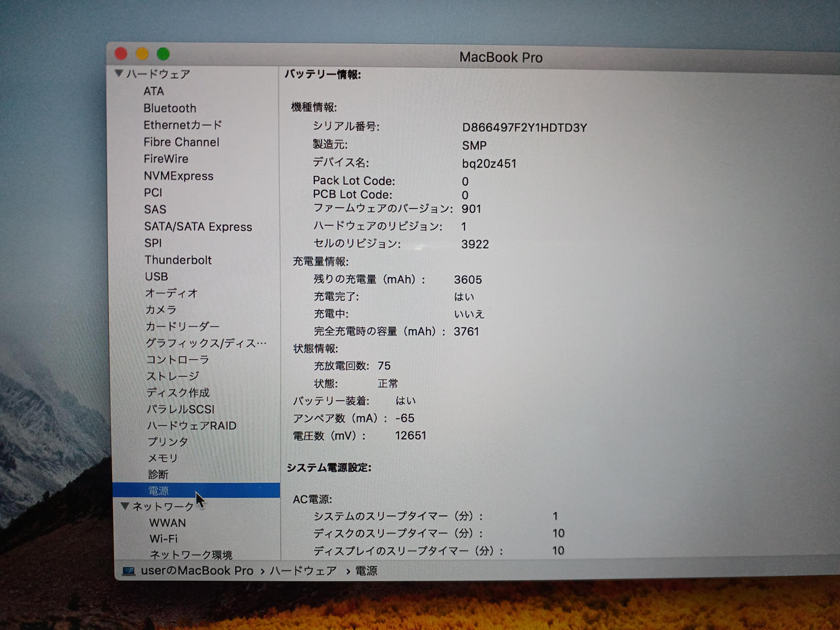Select the ストレージ sidebar item
Viewport: 840px width, 630px height.
tap(173, 376)
